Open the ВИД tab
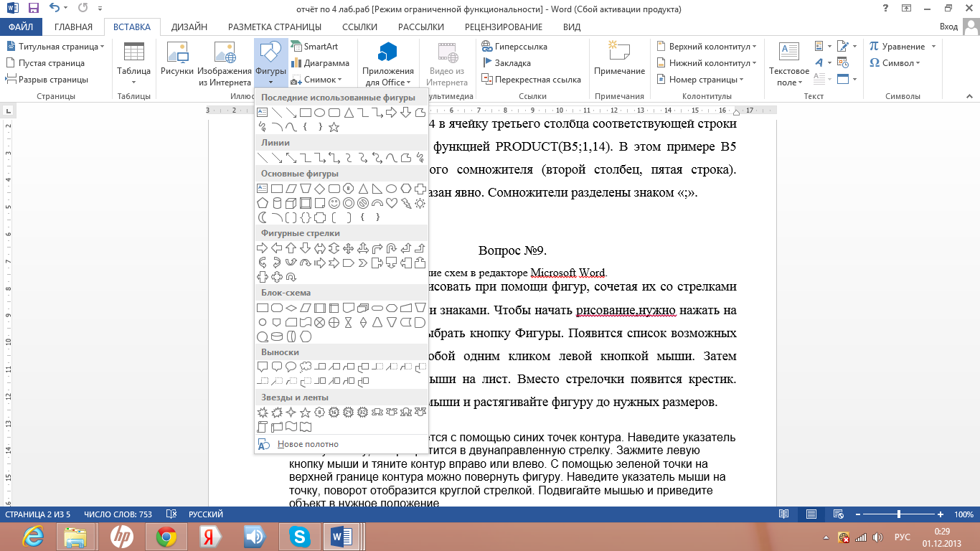 click(572, 27)
